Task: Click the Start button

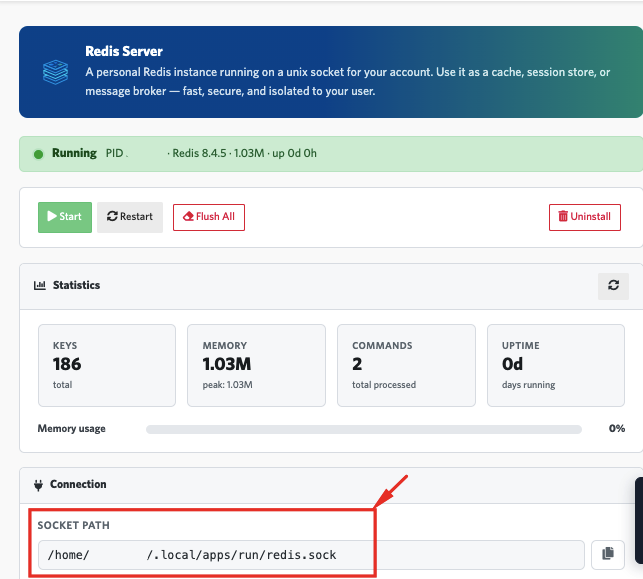Action: tap(65, 217)
